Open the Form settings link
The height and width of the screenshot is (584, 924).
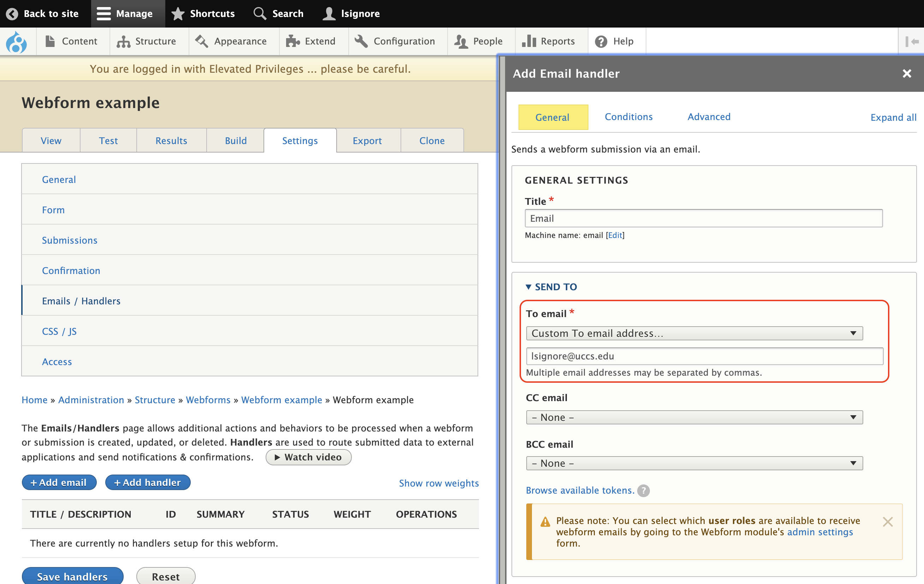pyautogui.click(x=53, y=210)
